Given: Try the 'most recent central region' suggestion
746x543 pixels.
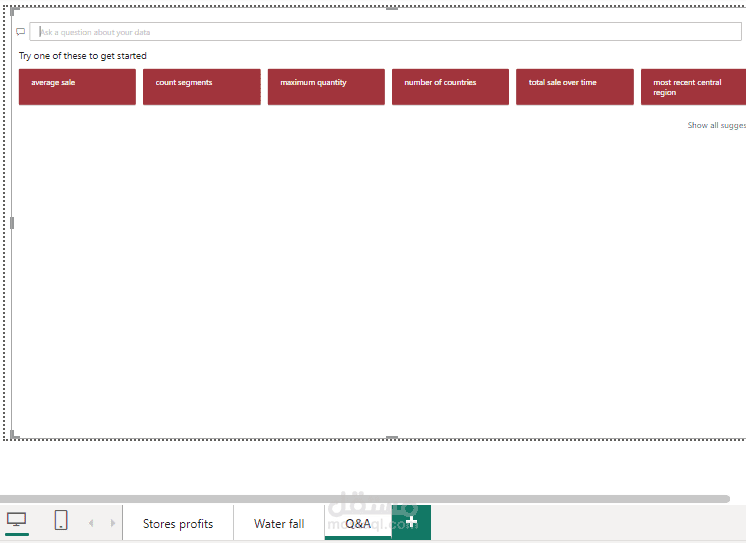Looking at the screenshot, I should coord(693,87).
